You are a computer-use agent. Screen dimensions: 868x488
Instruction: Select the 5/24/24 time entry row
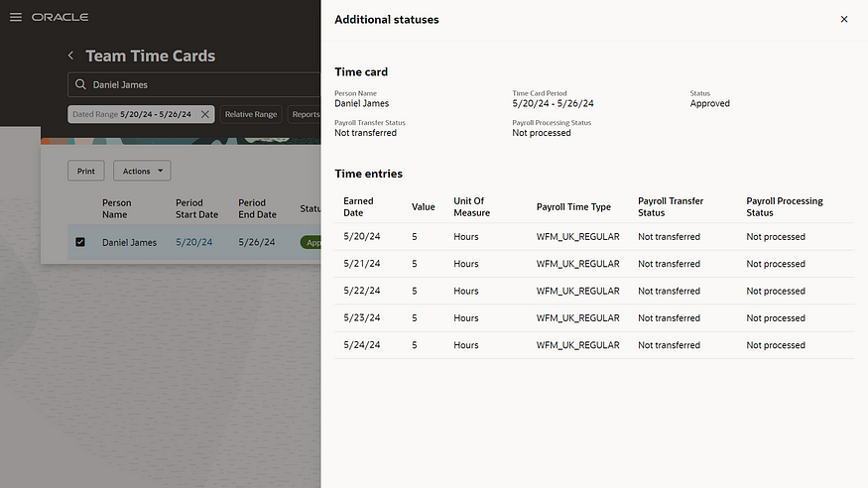tap(593, 345)
